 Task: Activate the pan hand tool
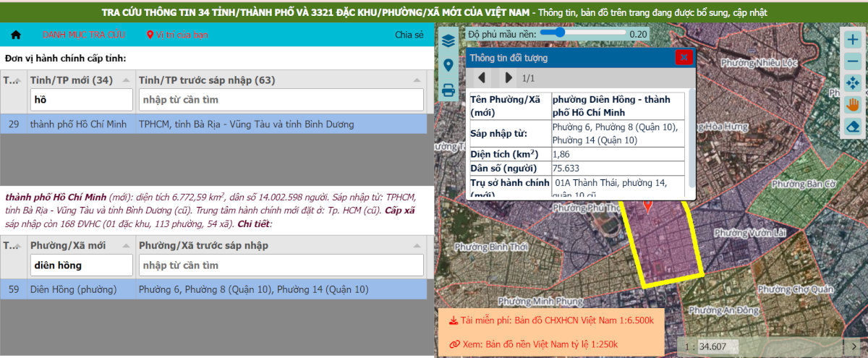click(853, 105)
